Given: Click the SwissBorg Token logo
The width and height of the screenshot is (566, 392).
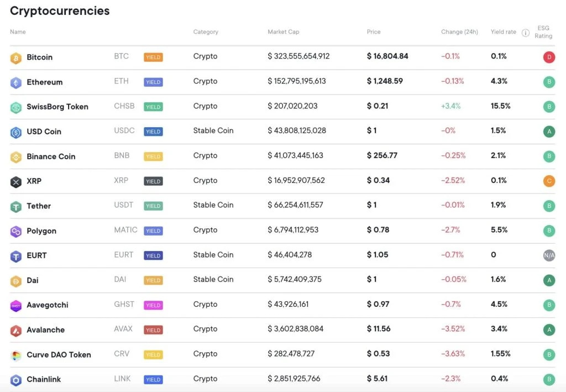Looking at the screenshot, I should pos(17,107).
